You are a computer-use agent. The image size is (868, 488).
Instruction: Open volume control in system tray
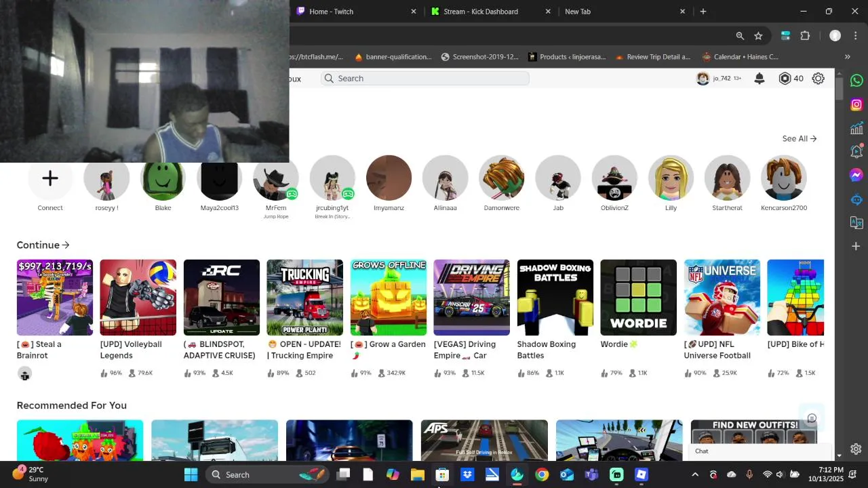(x=780, y=474)
